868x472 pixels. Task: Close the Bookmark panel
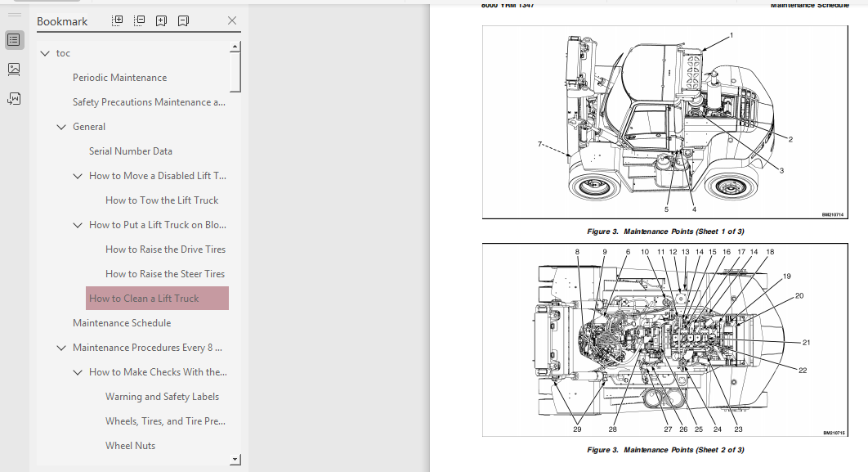tap(232, 20)
